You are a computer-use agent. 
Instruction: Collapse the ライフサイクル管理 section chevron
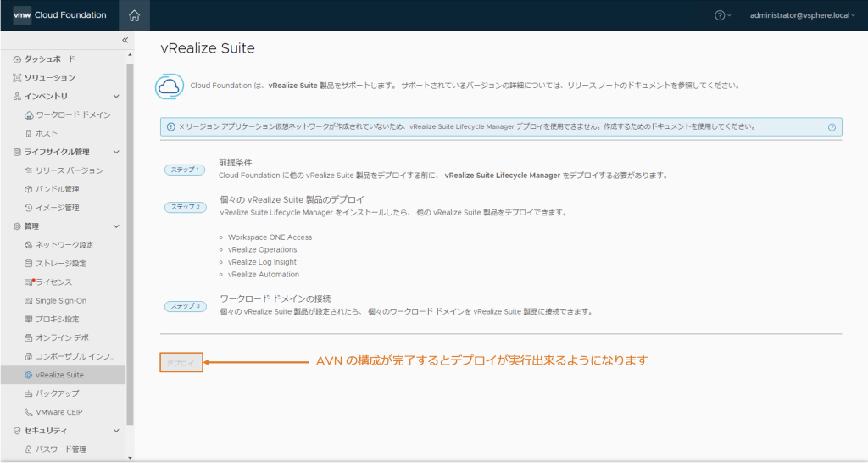(x=116, y=152)
